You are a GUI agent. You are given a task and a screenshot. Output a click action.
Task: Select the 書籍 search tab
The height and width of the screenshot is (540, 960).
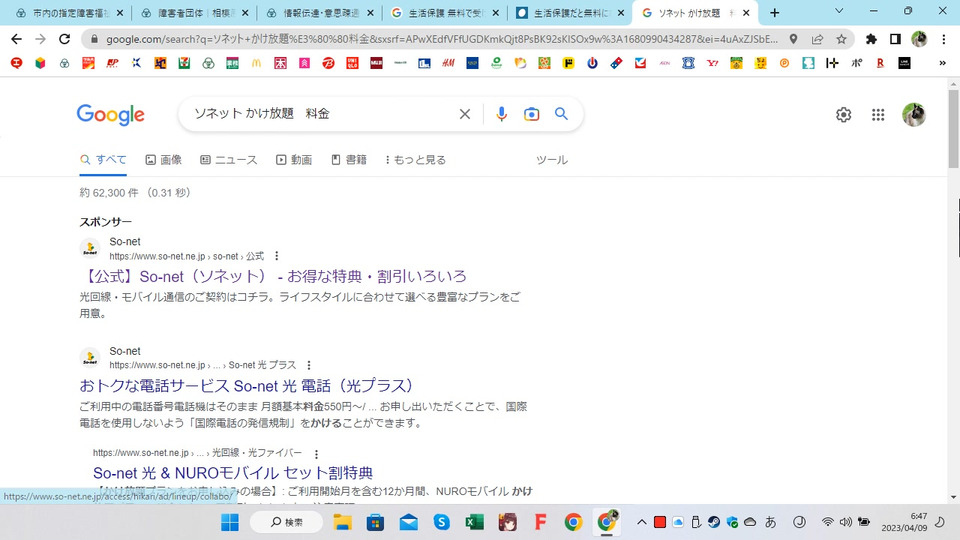click(348, 160)
